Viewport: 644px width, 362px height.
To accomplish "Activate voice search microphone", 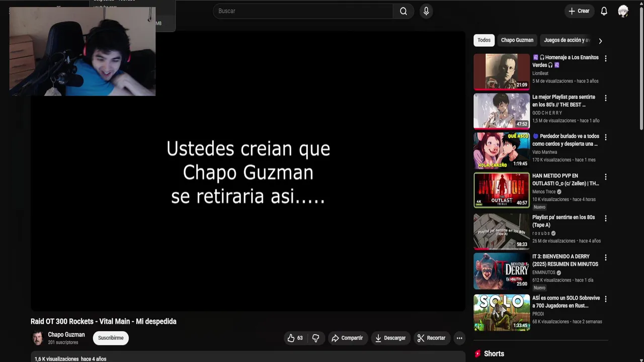I will 426,11.
